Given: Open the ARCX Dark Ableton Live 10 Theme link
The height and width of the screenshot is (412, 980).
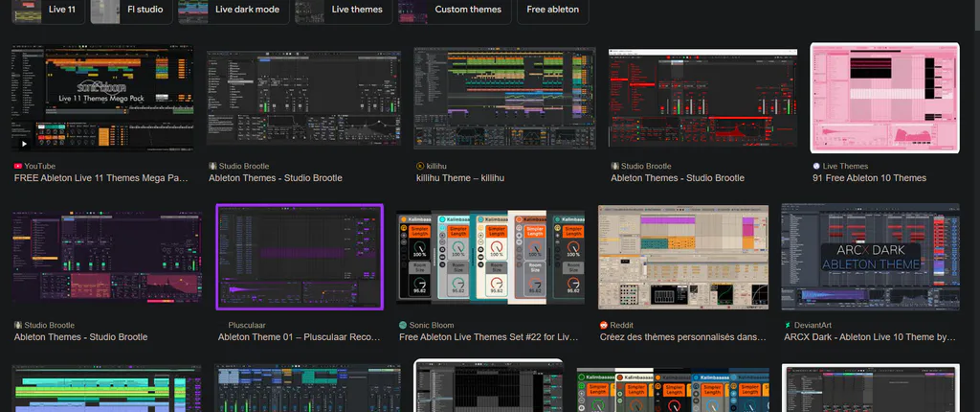Looking at the screenshot, I should [869, 337].
